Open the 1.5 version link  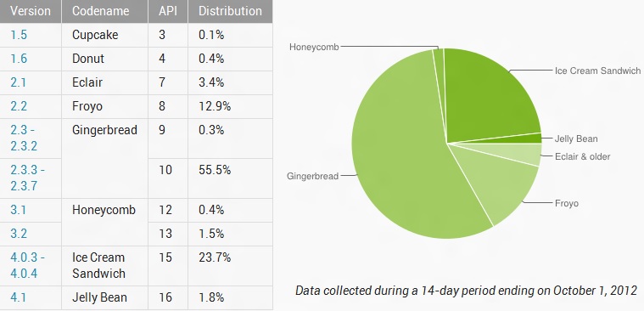(x=19, y=35)
